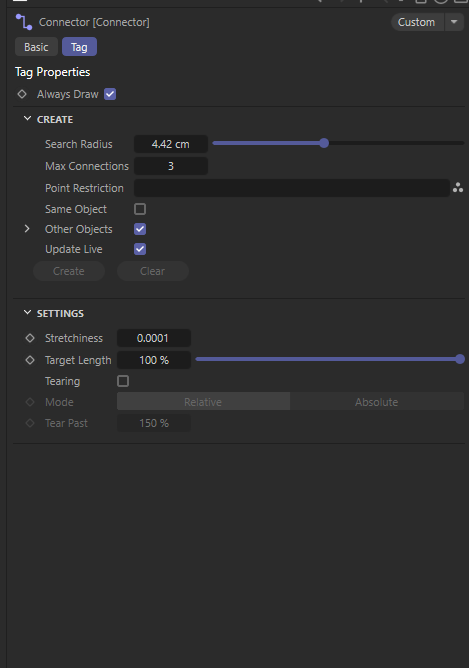
Task: Click the Point Restriction picker dots icon
Action: coord(458,188)
